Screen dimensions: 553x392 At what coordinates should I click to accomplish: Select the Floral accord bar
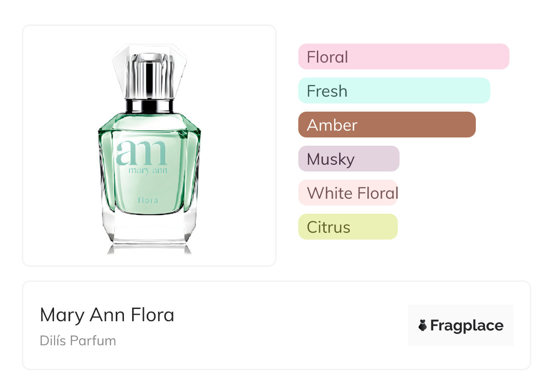(x=404, y=57)
